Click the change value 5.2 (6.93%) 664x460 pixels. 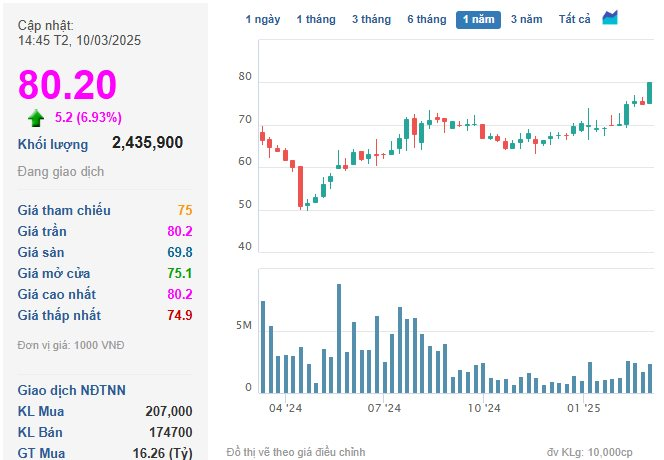[88, 117]
